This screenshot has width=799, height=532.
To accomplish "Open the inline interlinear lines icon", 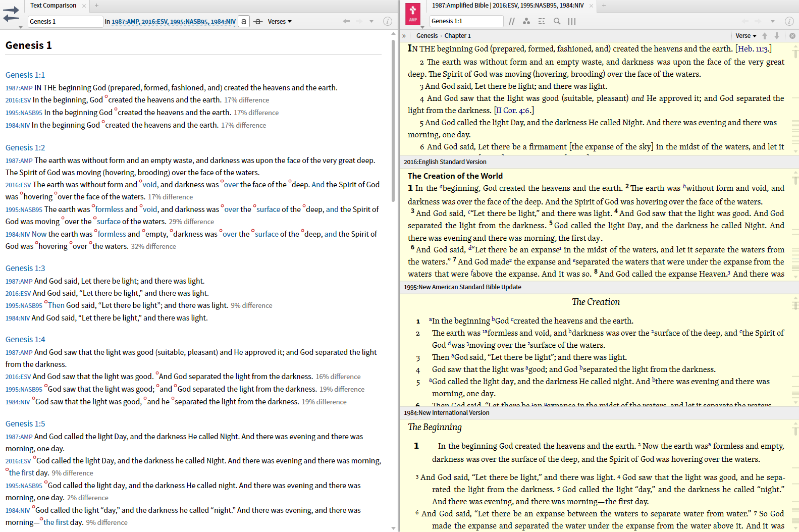I will pos(542,21).
